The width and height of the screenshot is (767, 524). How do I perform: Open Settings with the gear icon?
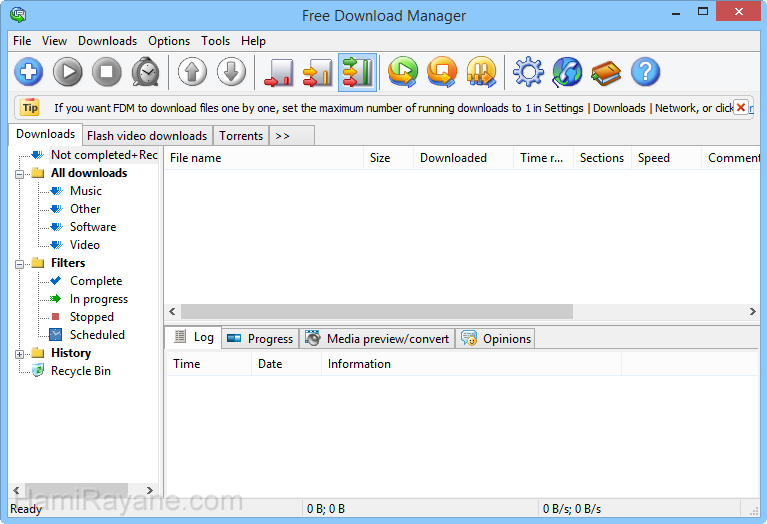(x=528, y=72)
